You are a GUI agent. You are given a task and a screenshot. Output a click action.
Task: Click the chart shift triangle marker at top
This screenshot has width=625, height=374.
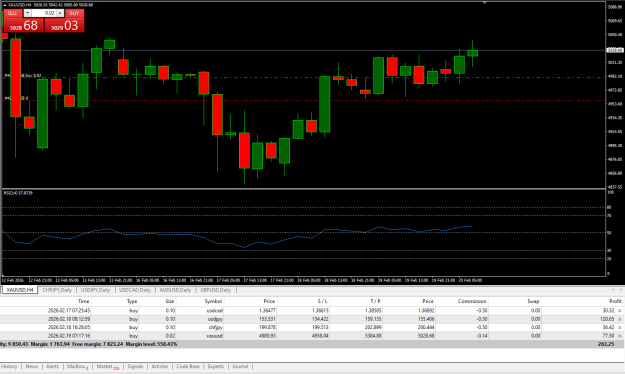point(484,3)
